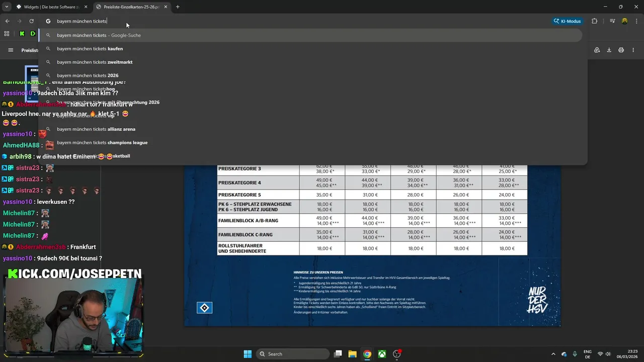Viewport: 644px width, 362px height.
Task: Print the PDF document
Action: click(621, 50)
